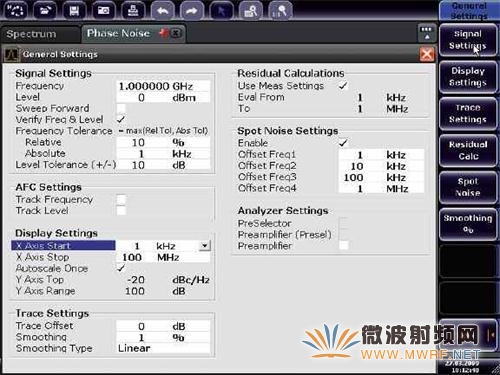Open the Residual Calc softkey

point(468,150)
